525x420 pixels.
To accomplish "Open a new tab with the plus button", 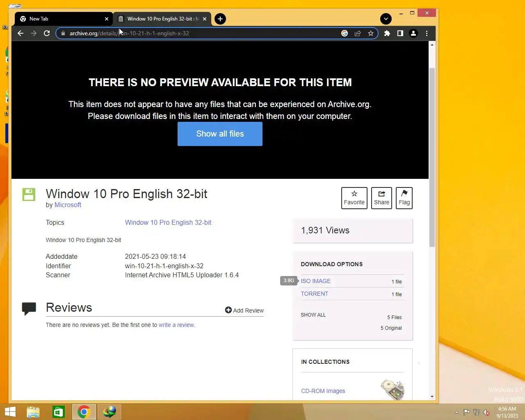I will [220, 19].
